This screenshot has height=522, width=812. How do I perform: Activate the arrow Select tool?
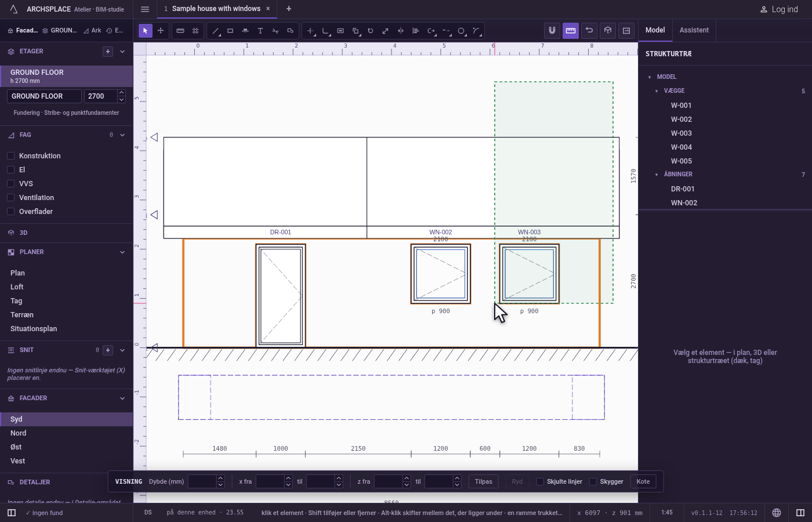click(x=146, y=31)
